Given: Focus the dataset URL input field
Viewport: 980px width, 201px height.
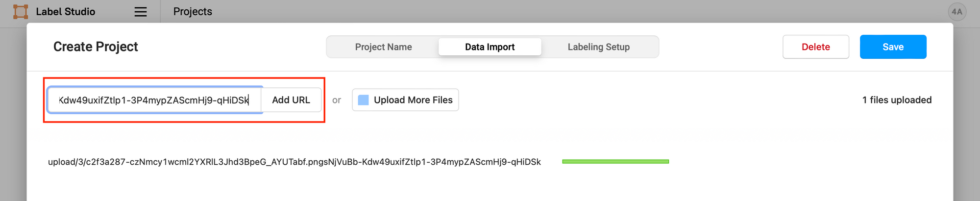Looking at the screenshot, I should 155,100.
